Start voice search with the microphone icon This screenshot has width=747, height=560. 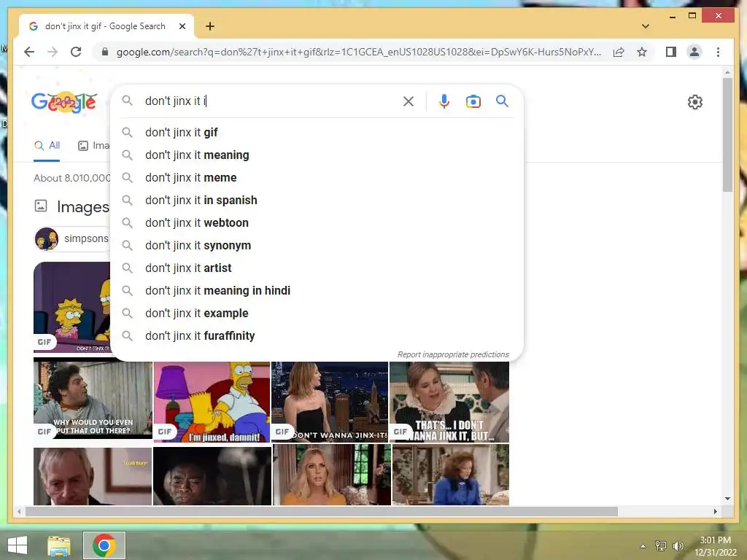[444, 101]
